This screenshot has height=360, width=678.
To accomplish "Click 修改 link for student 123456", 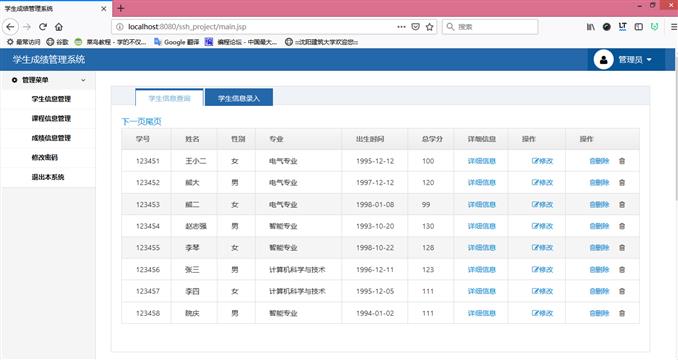I will pyautogui.click(x=542, y=270).
